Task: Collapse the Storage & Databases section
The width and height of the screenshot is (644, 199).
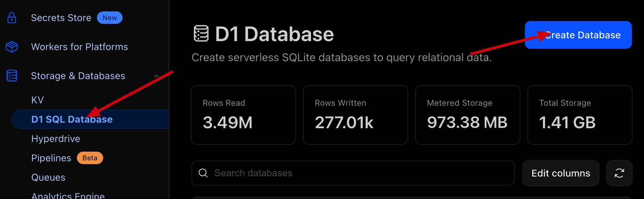Action: coord(156,76)
